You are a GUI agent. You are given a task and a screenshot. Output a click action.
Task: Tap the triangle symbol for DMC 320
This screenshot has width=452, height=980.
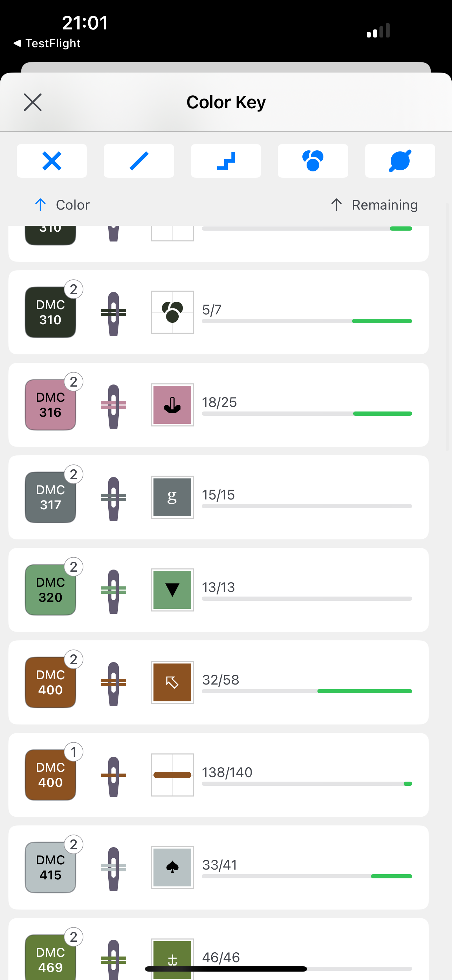tap(172, 590)
